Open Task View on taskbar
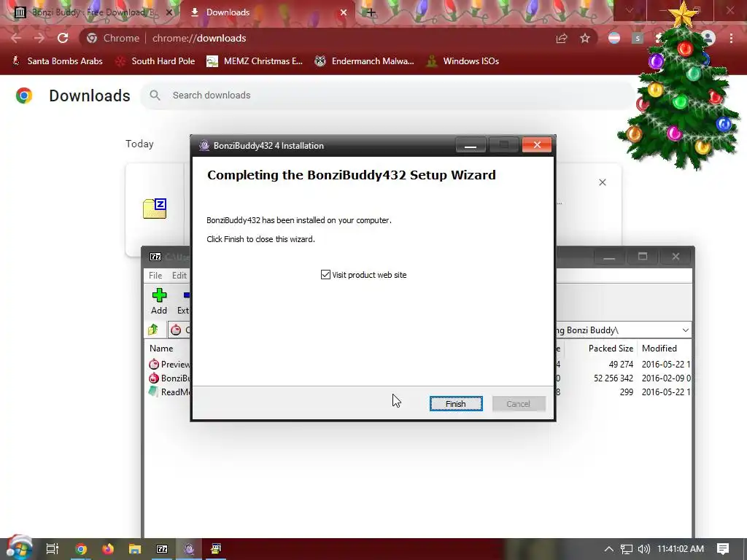 53,549
